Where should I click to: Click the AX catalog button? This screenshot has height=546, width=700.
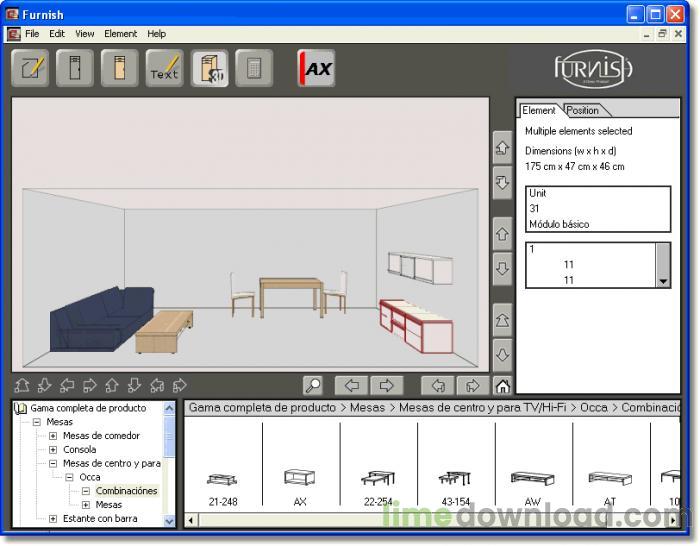pyautogui.click(x=316, y=68)
